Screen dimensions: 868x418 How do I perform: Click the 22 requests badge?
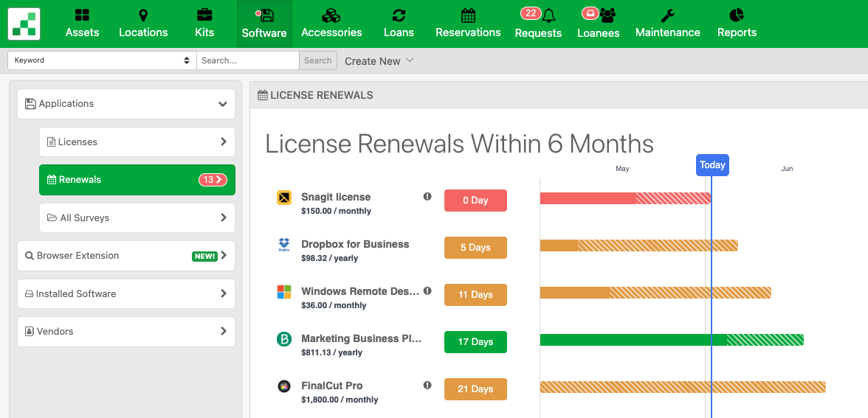[x=530, y=13]
